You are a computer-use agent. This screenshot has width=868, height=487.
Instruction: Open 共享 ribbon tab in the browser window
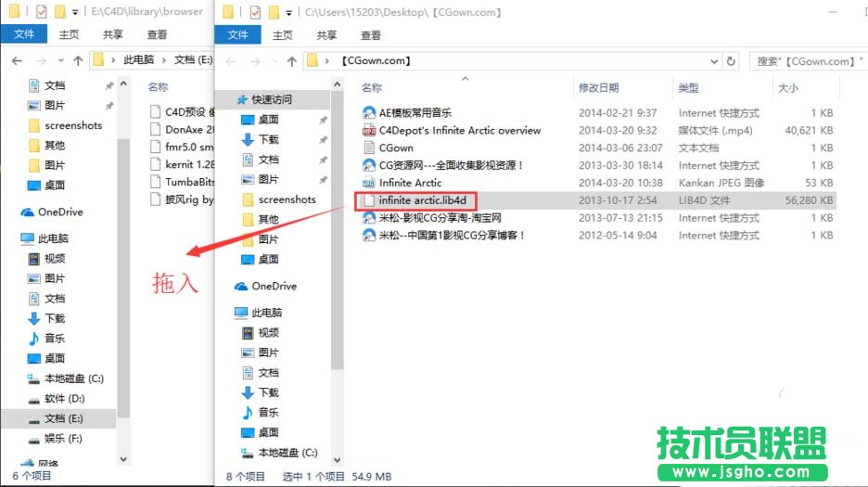[113, 35]
